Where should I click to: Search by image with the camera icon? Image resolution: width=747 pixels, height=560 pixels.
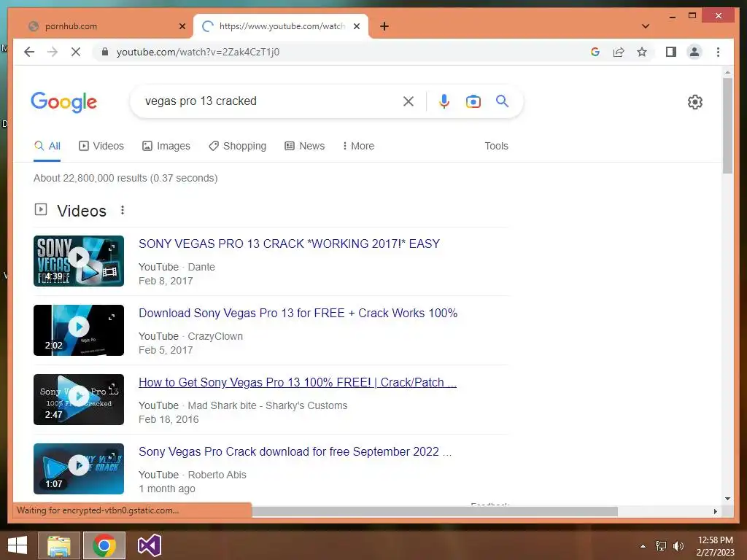pyautogui.click(x=473, y=101)
